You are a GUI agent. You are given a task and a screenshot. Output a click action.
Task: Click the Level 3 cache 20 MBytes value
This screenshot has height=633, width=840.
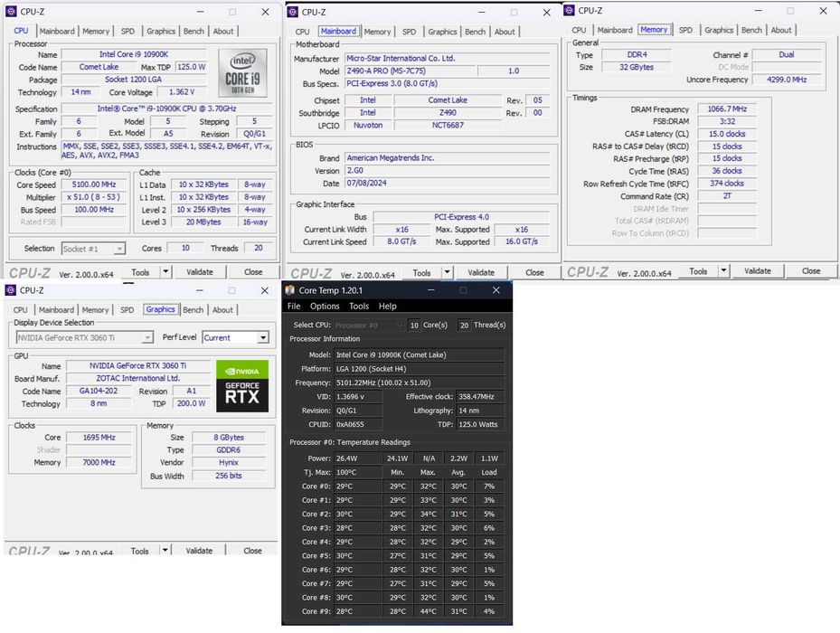point(203,222)
